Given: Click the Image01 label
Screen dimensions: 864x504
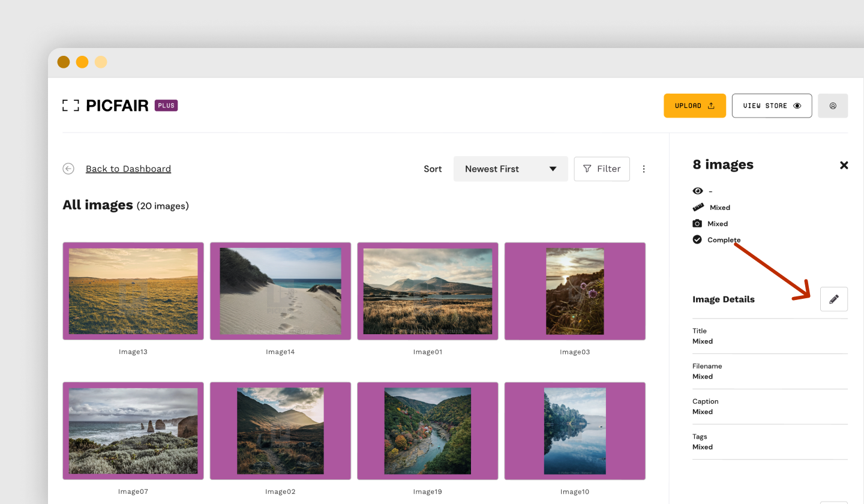Looking at the screenshot, I should [428, 352].
